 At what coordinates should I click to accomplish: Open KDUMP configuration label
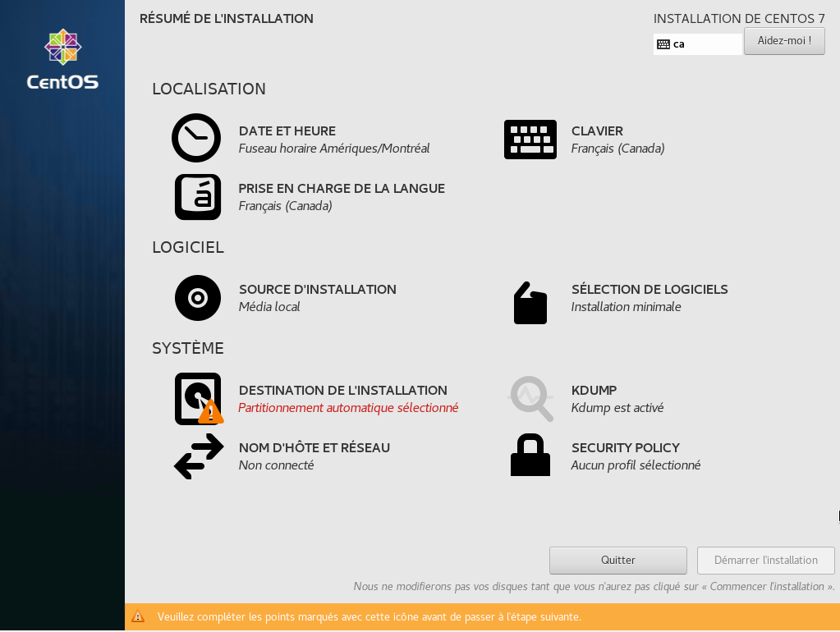click(x=594, y=391)
